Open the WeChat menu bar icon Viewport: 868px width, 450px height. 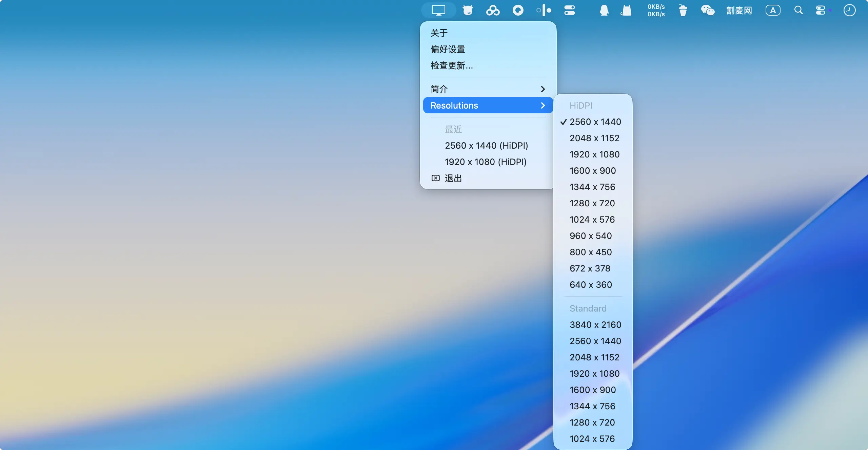[708, 10]
